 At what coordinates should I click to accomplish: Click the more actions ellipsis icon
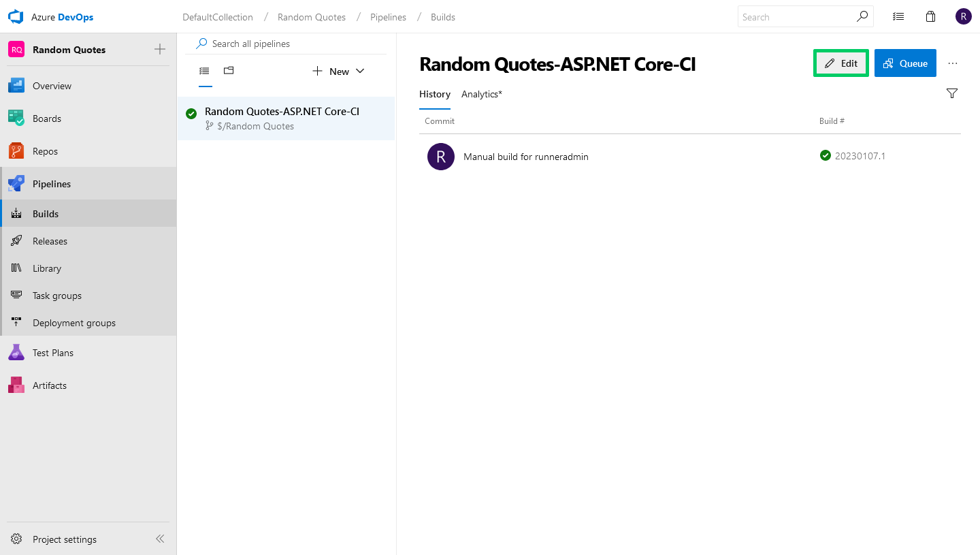953,63
